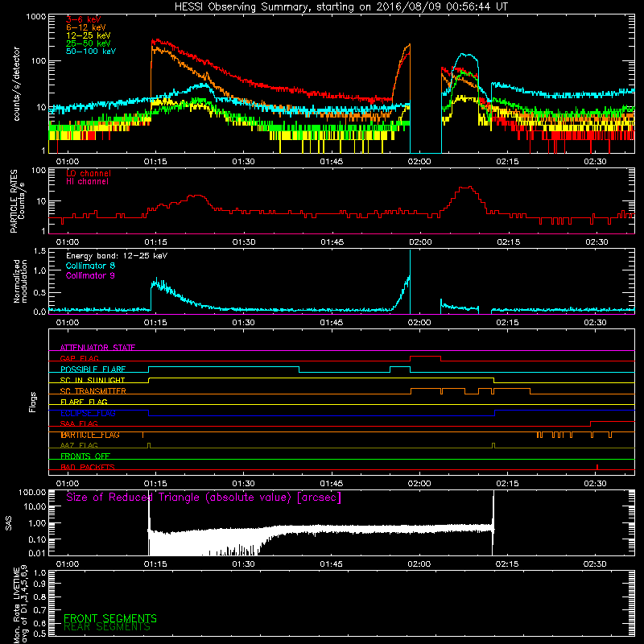Viewport: 644px width, 644px height.
Task: Select the 50-100 keV legend label
Action: [91, 52]
